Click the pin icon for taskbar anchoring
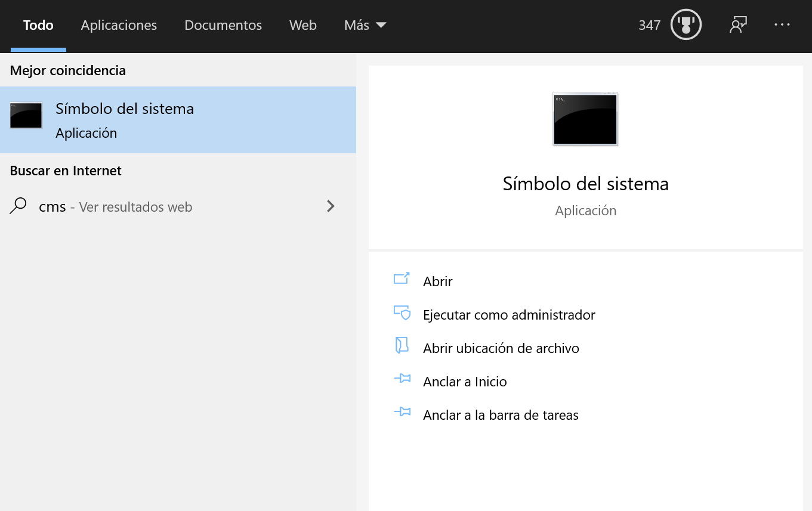 tap(402, 413)
